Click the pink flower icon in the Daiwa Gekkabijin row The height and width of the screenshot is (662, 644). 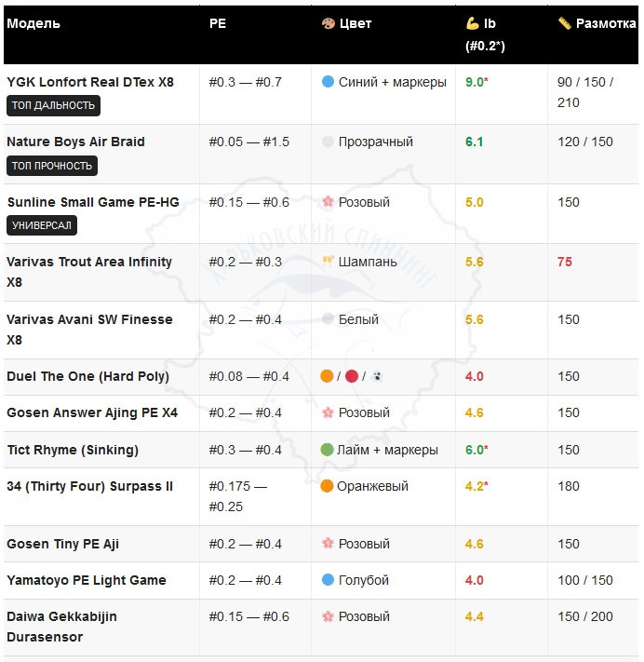(328, 616)
